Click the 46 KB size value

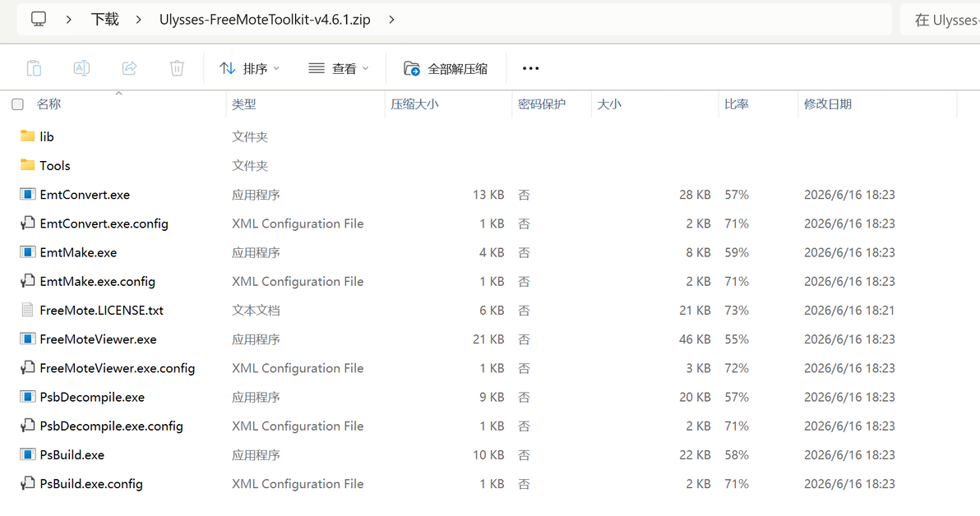695,339
